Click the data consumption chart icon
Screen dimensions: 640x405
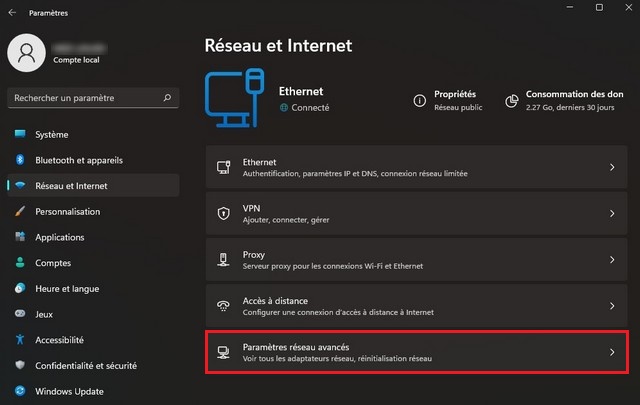point(511,100)
